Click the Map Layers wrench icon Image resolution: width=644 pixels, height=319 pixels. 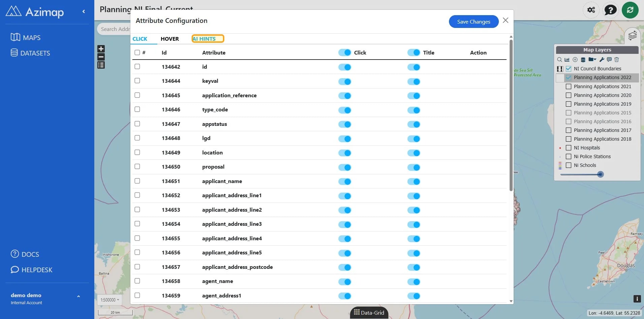point(602,60)
